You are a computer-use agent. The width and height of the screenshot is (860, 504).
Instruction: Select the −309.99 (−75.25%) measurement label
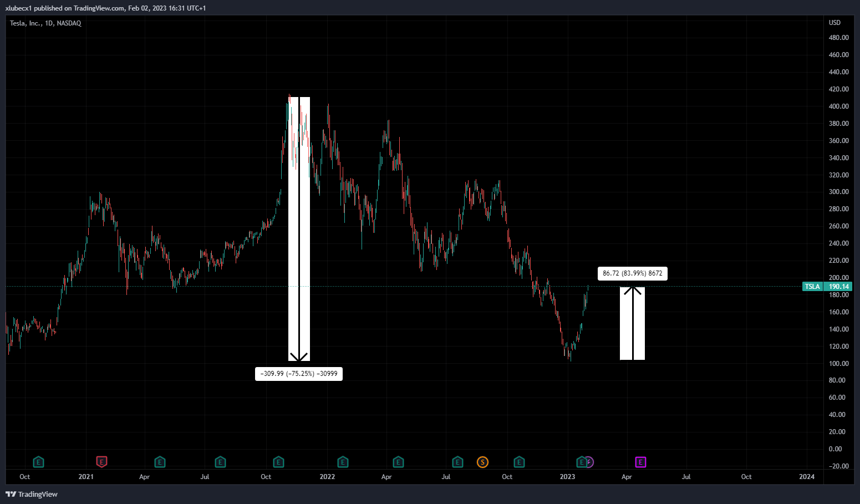[299, 374]
